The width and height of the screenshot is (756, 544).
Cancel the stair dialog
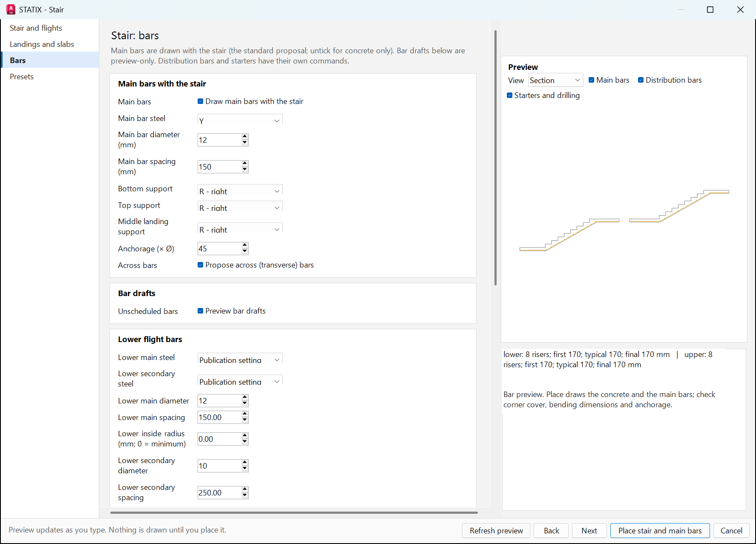731,530
